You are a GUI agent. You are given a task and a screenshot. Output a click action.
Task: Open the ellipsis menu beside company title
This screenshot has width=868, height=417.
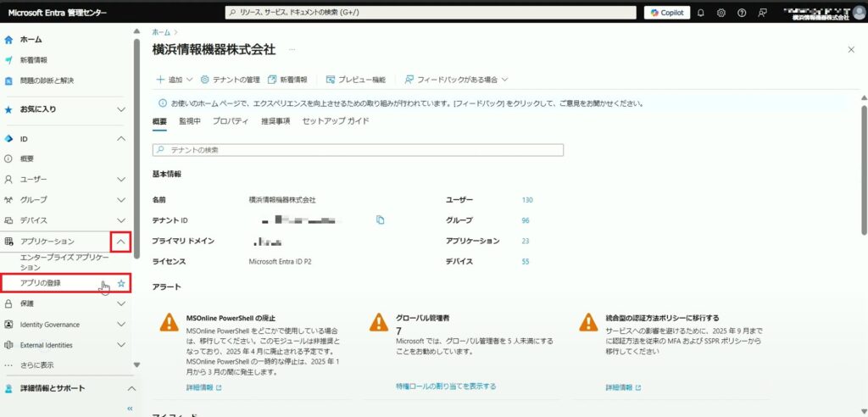(292, 50)
